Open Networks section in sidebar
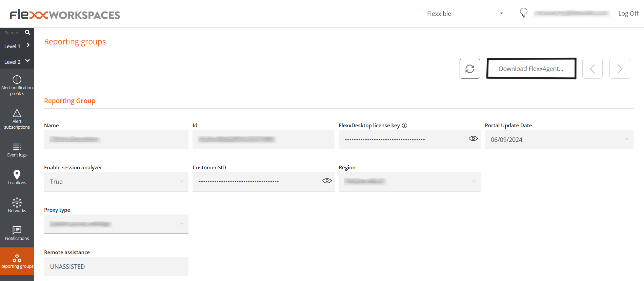 pos(17,205)
